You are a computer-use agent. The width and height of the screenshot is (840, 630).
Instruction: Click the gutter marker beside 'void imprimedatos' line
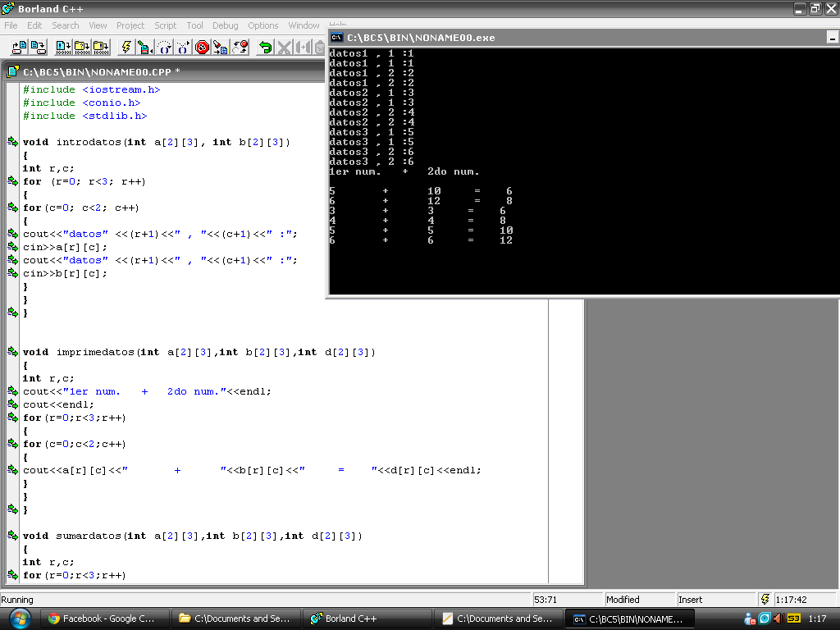[12, 351]
